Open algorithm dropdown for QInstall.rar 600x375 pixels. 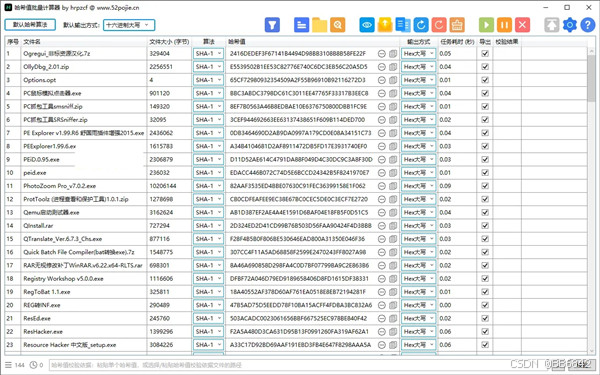208,226
